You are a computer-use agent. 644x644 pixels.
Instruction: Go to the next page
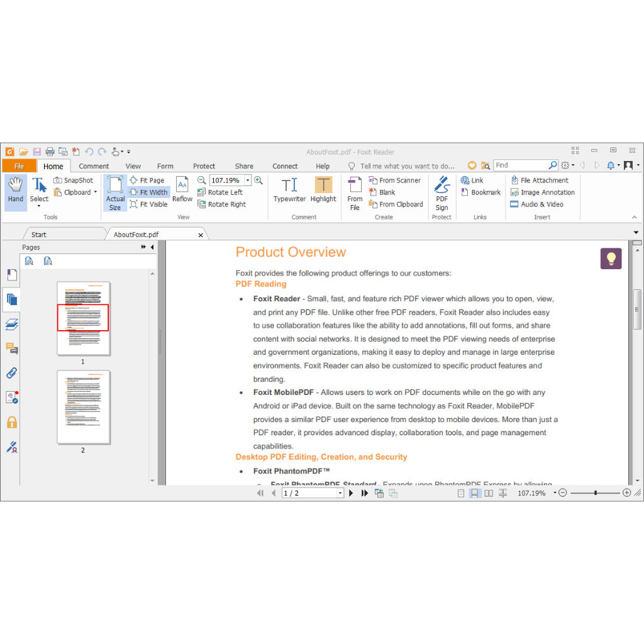pos(351,493)
